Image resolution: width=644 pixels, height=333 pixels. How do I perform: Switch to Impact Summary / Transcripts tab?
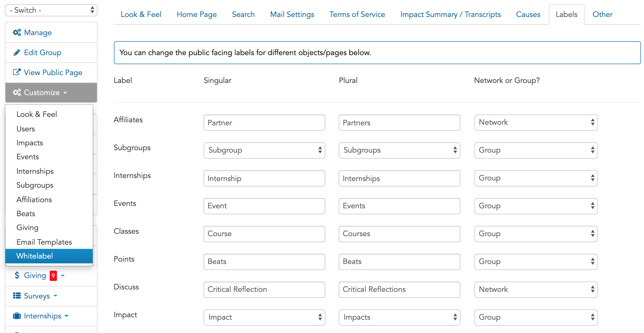coord(450,15)
